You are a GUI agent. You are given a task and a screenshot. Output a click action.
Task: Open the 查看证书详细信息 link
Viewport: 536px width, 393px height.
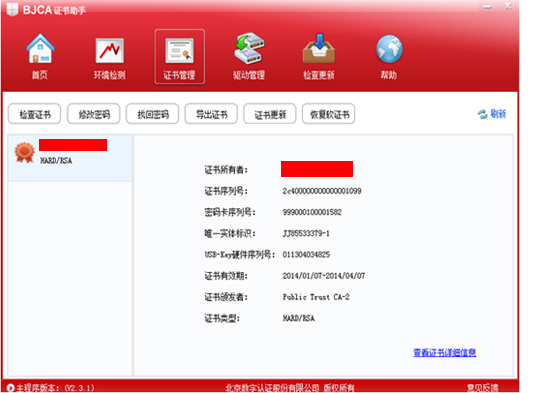pos(444,352)
